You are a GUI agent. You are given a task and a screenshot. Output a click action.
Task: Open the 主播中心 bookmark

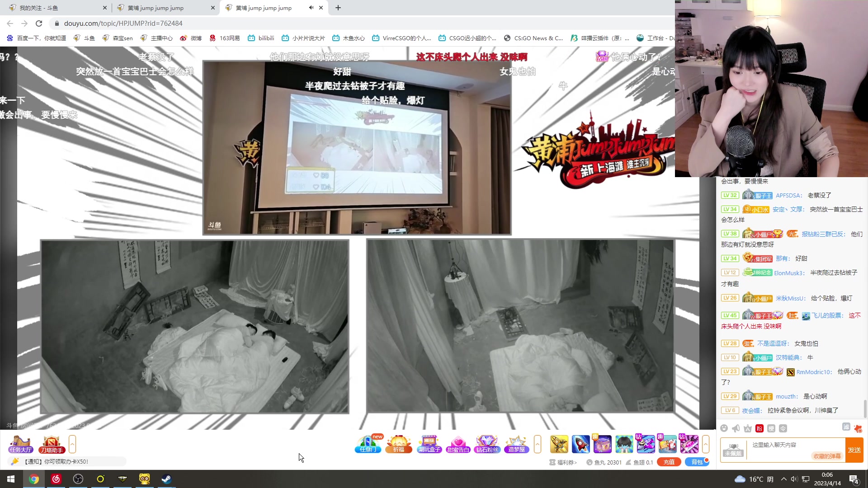[156, 38]
